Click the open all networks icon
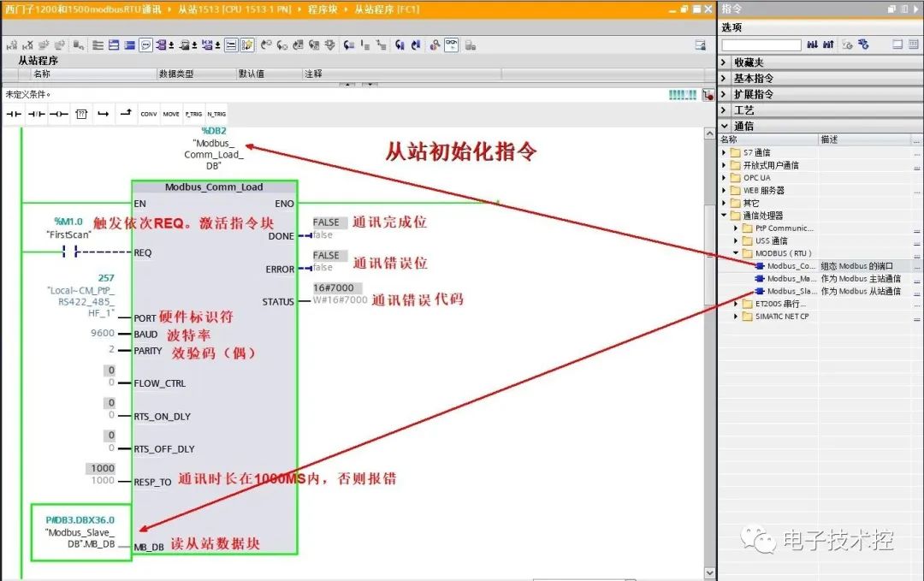 (114, 45)
